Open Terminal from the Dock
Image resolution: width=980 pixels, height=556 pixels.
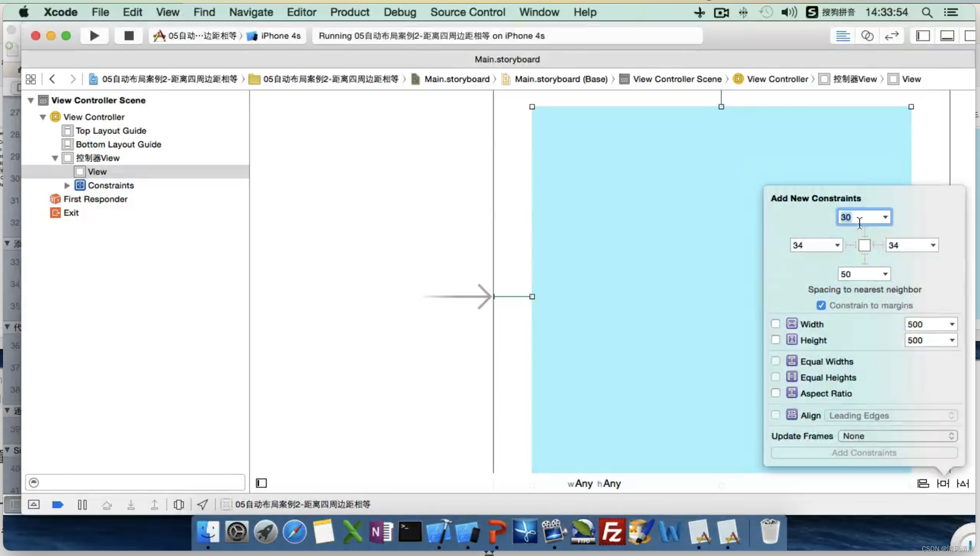point(410,532)
